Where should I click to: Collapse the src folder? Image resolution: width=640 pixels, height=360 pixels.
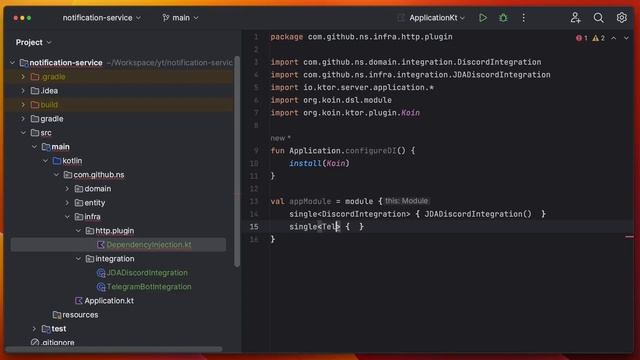coord(23,133)
